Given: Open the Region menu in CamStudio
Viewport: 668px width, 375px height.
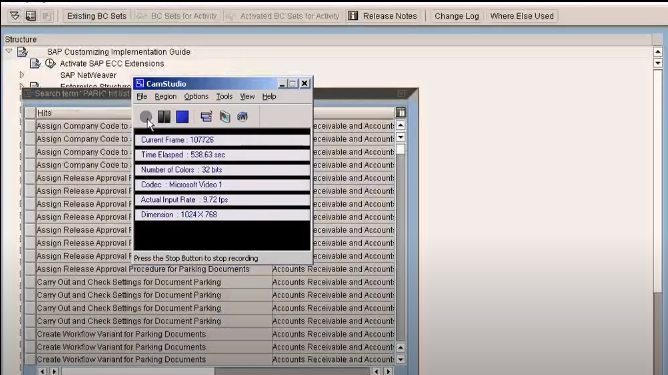Looking at the screenshot, I should pyautogui.click(x=165, y=97).
